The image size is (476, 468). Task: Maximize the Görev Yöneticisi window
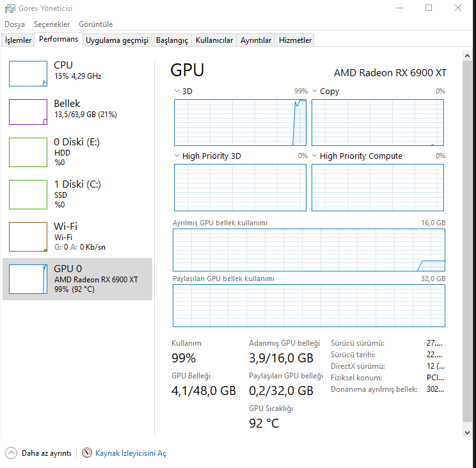point(429,8)
